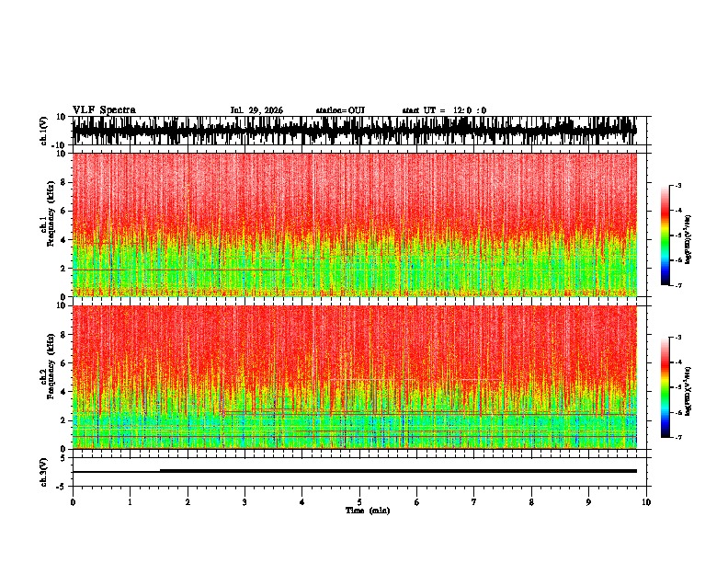Image resolution: width=728 pixels, height=563 pixels.
Task: Click the ch.2 colorbar unit label text
Action: [688, 391]
